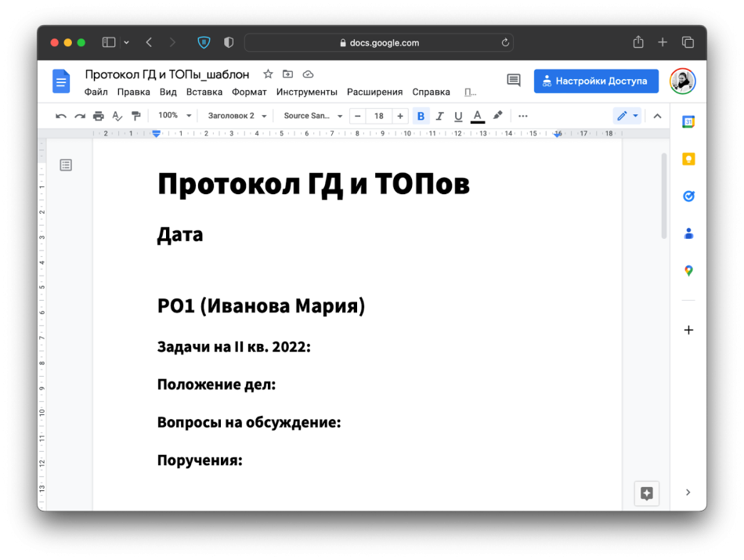Open Google Calendar in side panel
Viewport: 744px width, 560px height.
(x=688, y=122)
